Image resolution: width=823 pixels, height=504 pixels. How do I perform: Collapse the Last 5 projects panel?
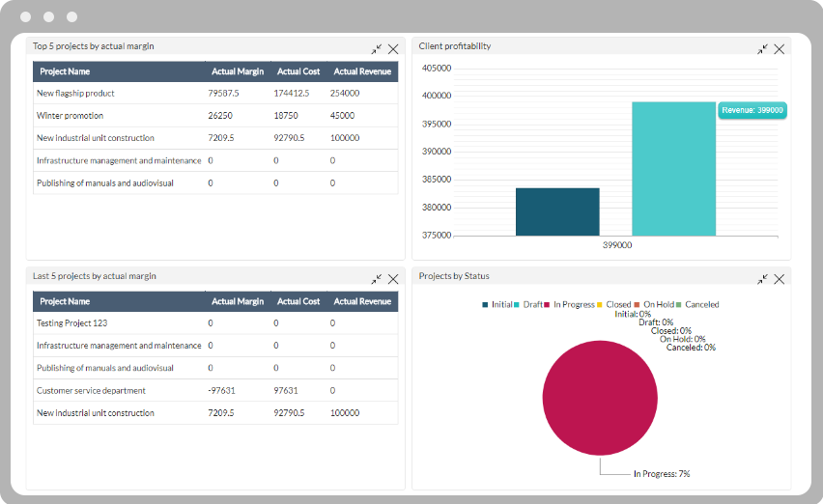pyautogui.click(x=377, y=279)
